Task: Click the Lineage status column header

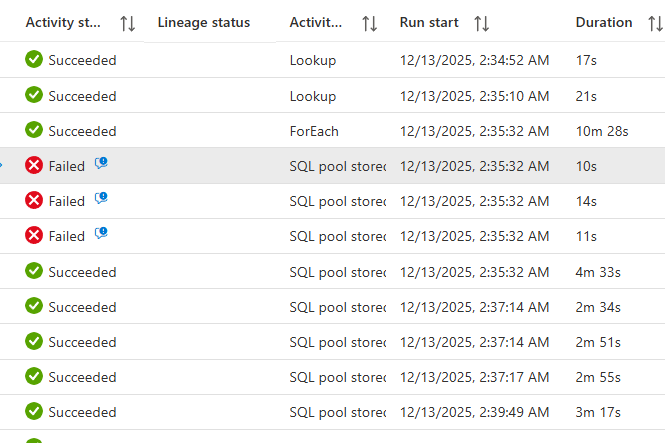Action: click(204, 23)
